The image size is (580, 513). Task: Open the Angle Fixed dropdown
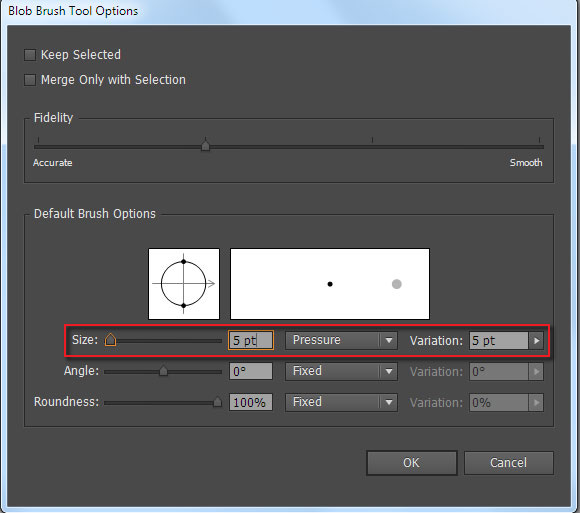click(341, 371)
